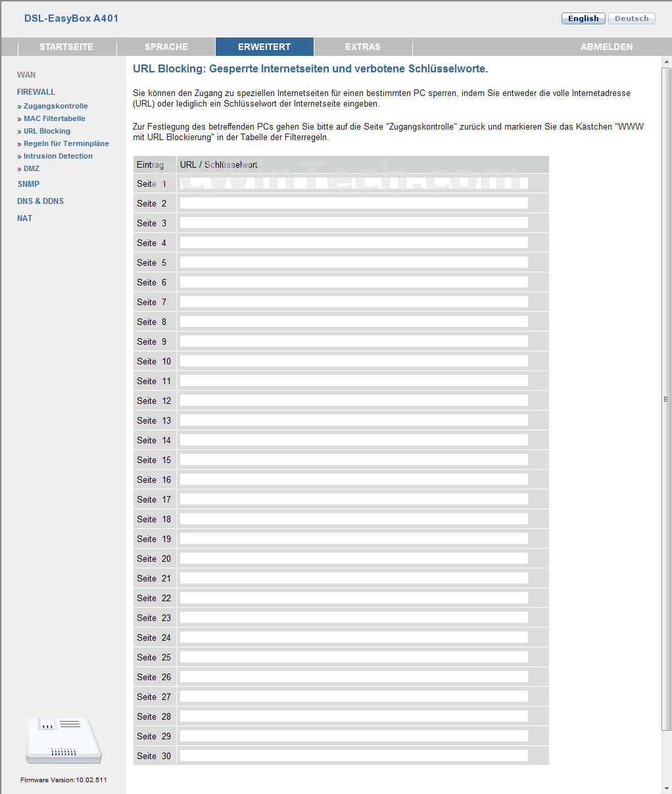Open Intrusion Detection page
The image size is (672, 794).
click(58, 156)
